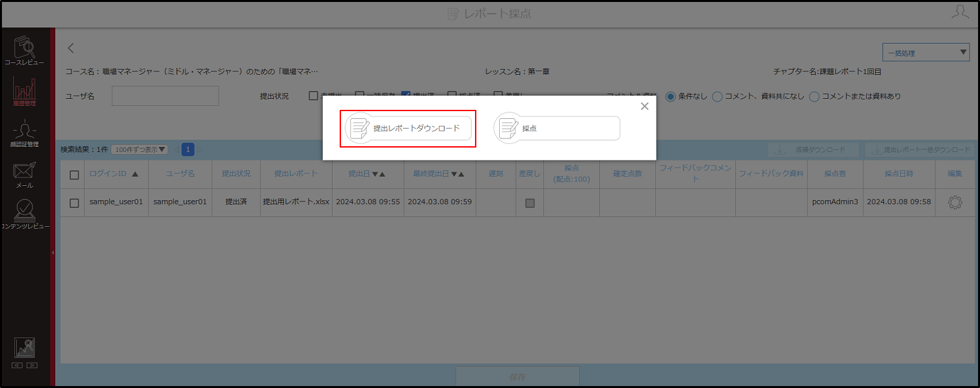This screenshot has width=980, height=388.
Task: Click the 提出レポート一括ダウンロード button
Action: point(919,149)
